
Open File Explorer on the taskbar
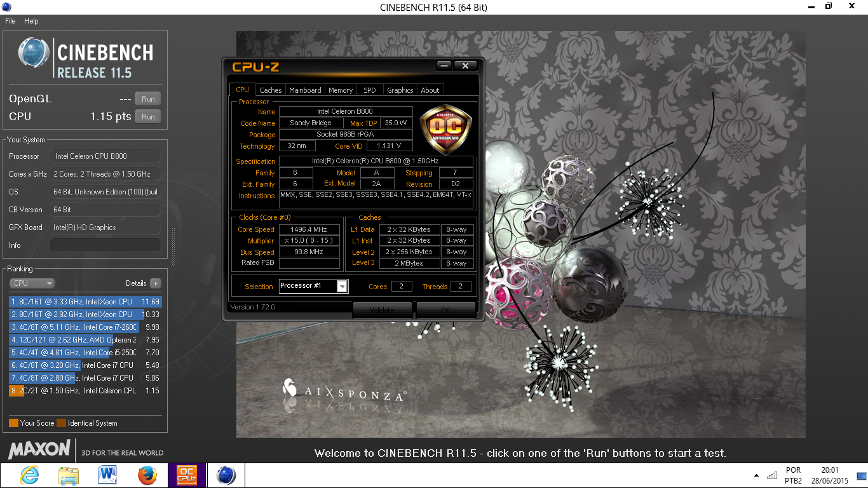pyautogui.click(x=69, y=475)
